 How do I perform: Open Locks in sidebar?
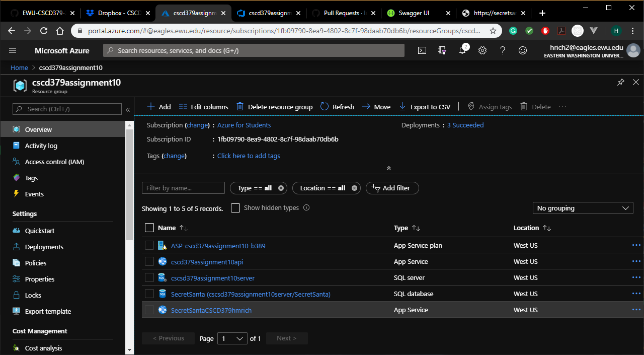click(x=63, y=295)
